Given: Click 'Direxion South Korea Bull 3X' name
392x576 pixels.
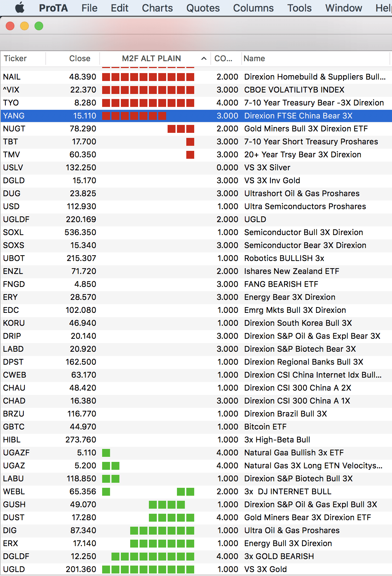Looking at the screenshot, I should pyautogui.click(x=298, y=323).
